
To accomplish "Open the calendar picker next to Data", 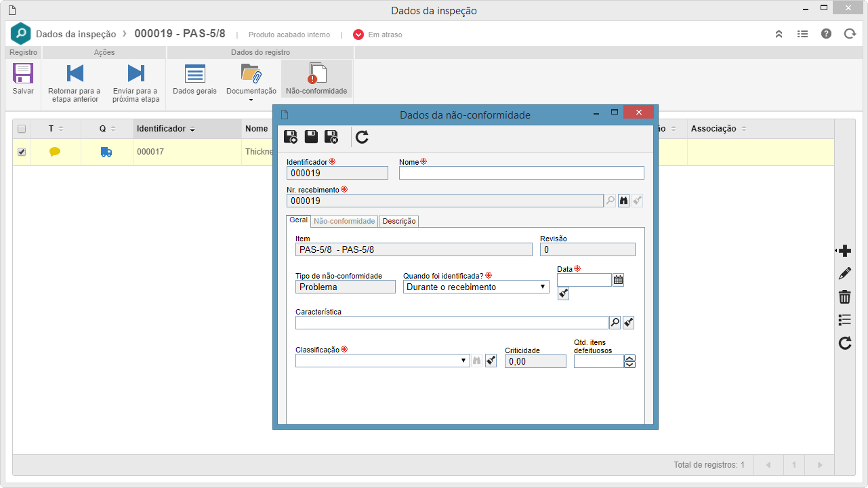I will click(618, 279).
